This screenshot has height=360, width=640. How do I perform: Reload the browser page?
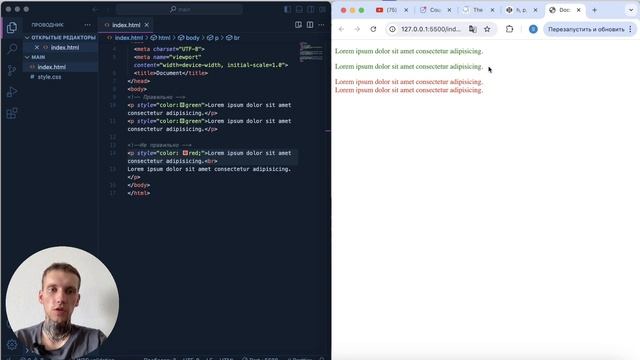click(373, 29)
